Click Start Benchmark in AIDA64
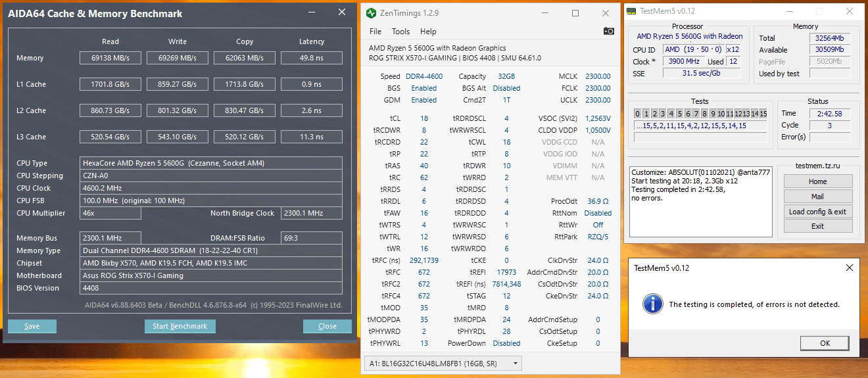Image resolution: width=868 pixels, height=378 pixels. pyautogui.click(x=180, y=326)
